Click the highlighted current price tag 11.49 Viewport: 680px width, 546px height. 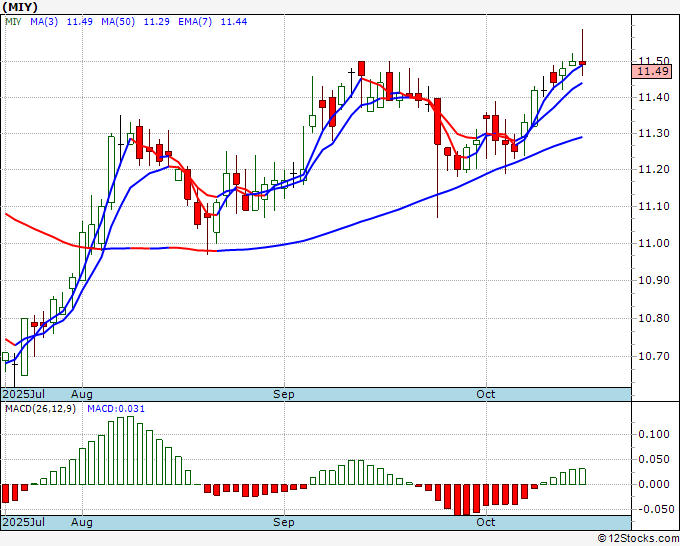[652, 71]
